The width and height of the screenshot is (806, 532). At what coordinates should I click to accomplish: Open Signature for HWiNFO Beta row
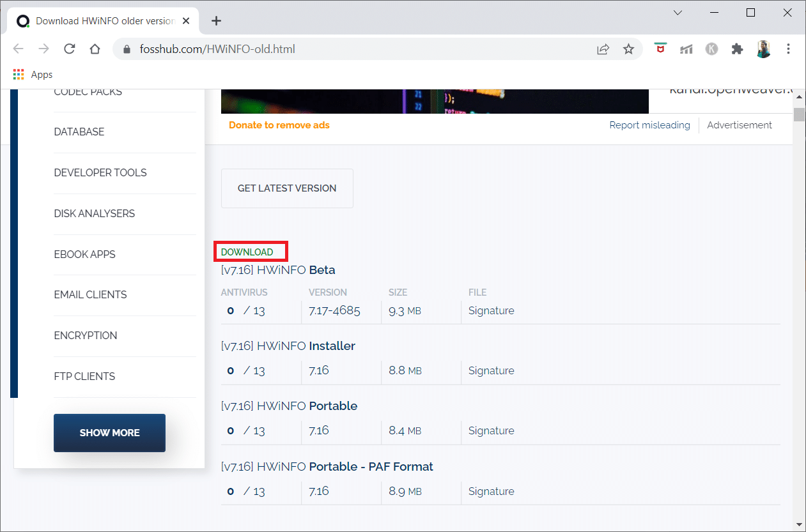pyautogui.click(x=491, y=310)
